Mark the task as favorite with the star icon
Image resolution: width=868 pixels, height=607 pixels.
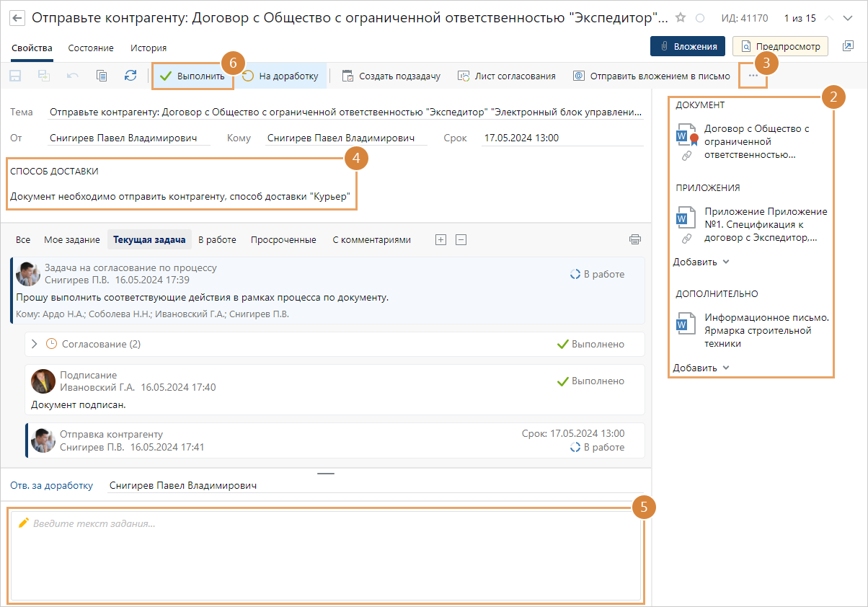click(681, 18)
